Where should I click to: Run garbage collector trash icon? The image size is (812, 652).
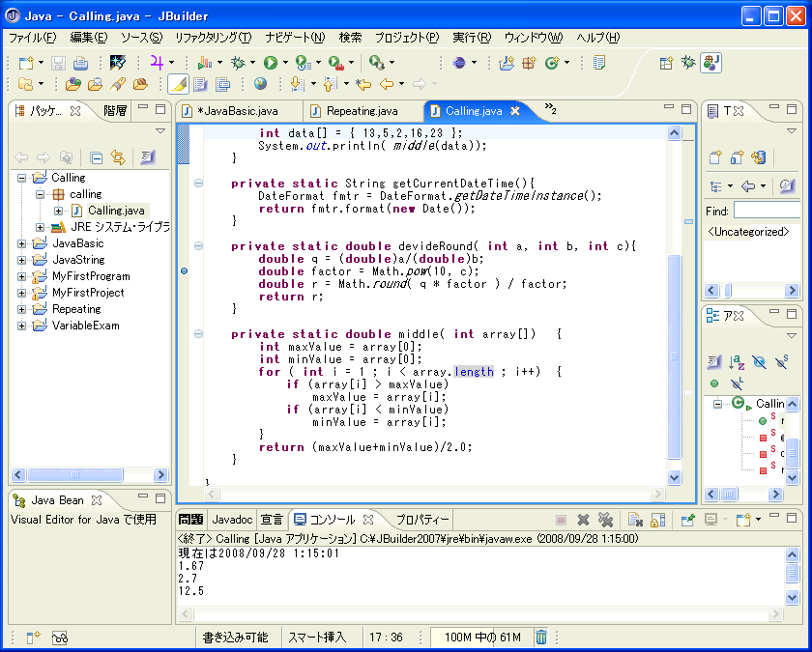541,637
